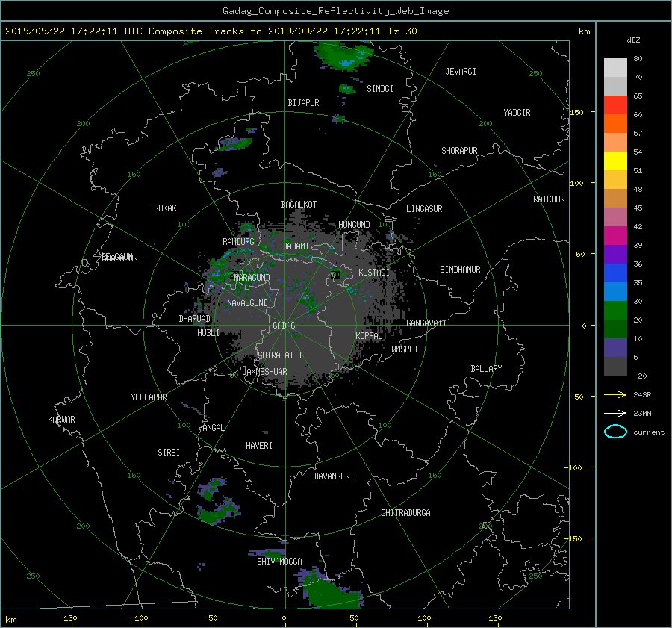Click the white 23MN track arrow icon

coord(615,413)
